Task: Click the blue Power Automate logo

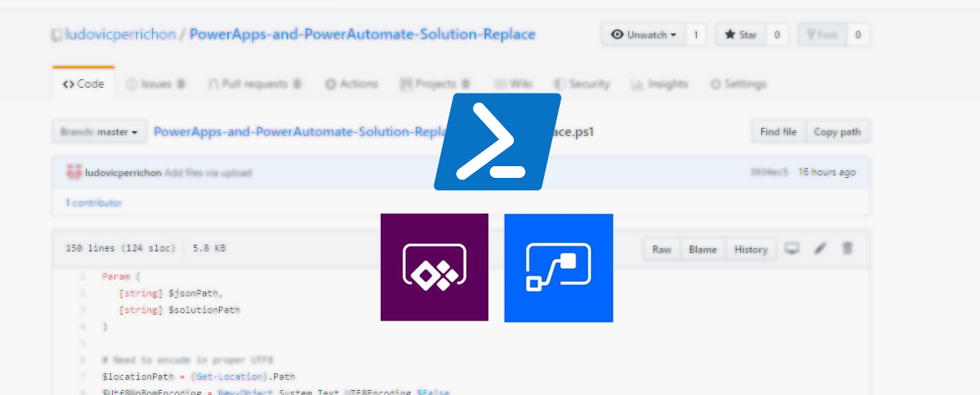Action: click(x=559, y=268)
